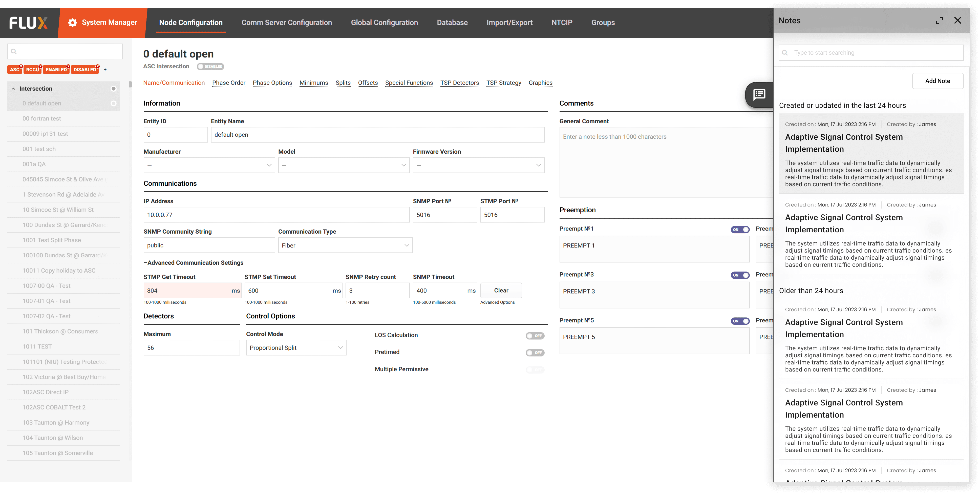This screenshot has width=980, height=494.
Task: Click the Add Note button
Action: (x=938, y=81)
